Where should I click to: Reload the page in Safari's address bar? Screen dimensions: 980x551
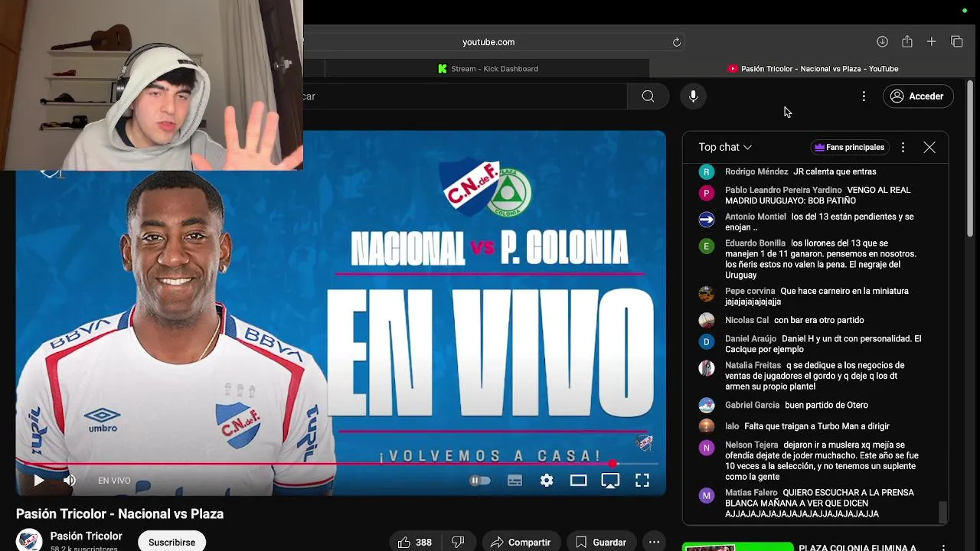(x=677, y=42)
